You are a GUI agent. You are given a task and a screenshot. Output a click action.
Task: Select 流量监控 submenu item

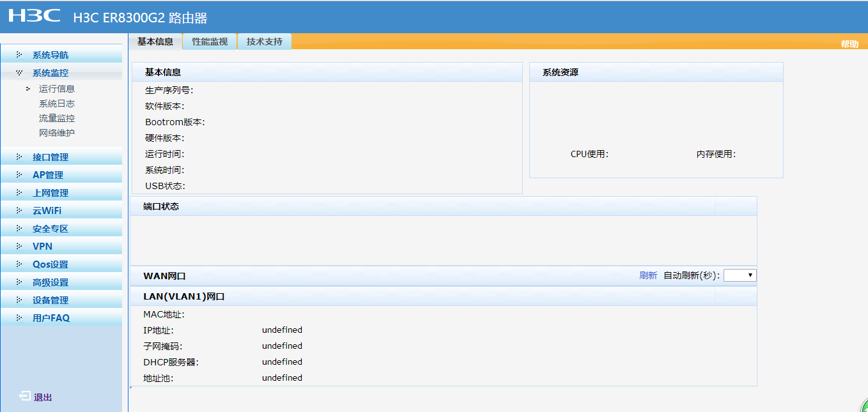pyautogui.click(x=57, y=118)
